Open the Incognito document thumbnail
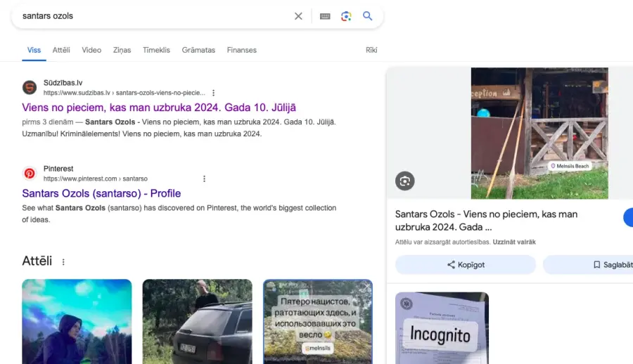This screenshot has height=364, width=633. pyautogui.click(x=442, y=328)
